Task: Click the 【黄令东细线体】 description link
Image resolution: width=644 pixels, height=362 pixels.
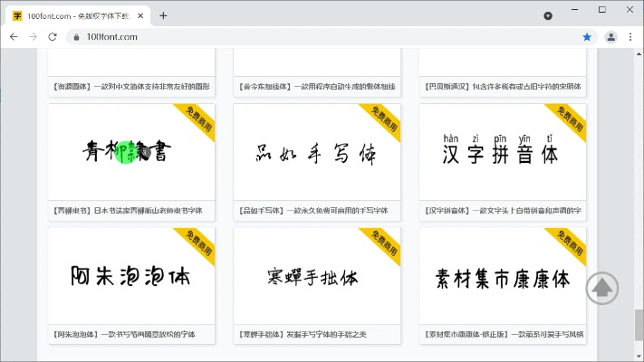Action: [317, 87]
